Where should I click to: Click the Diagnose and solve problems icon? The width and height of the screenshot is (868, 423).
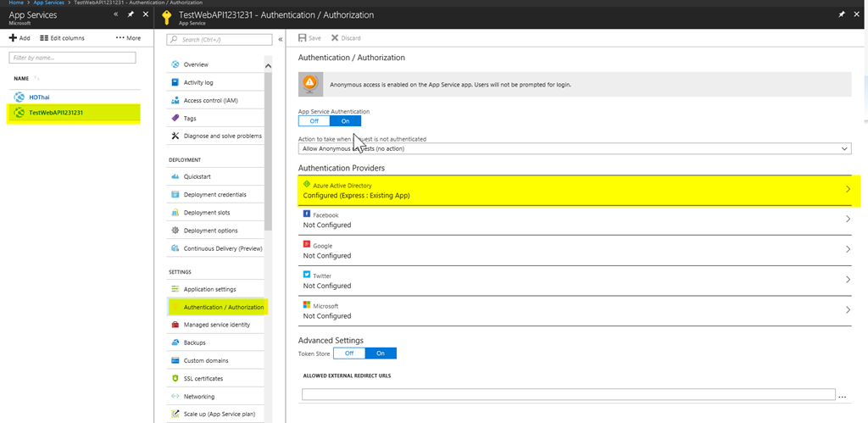click(175, 136)
